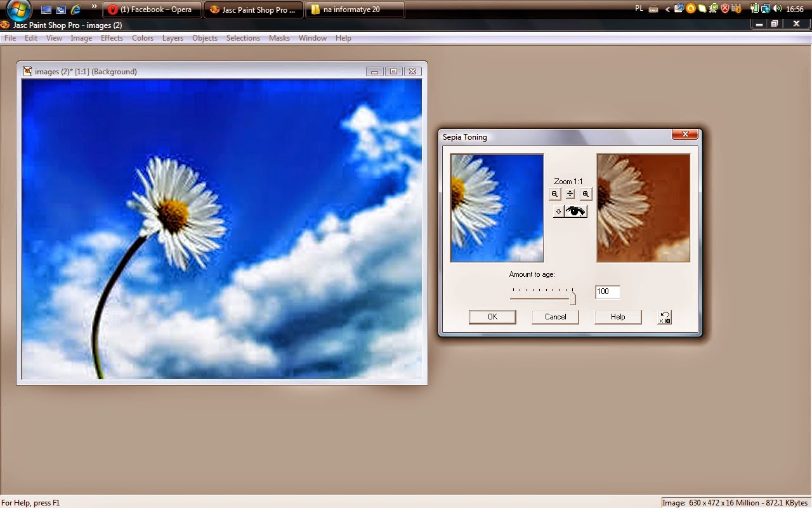This screenshot has width=812, height=508.
Task: Open the View menu
Action: [54, 38]
